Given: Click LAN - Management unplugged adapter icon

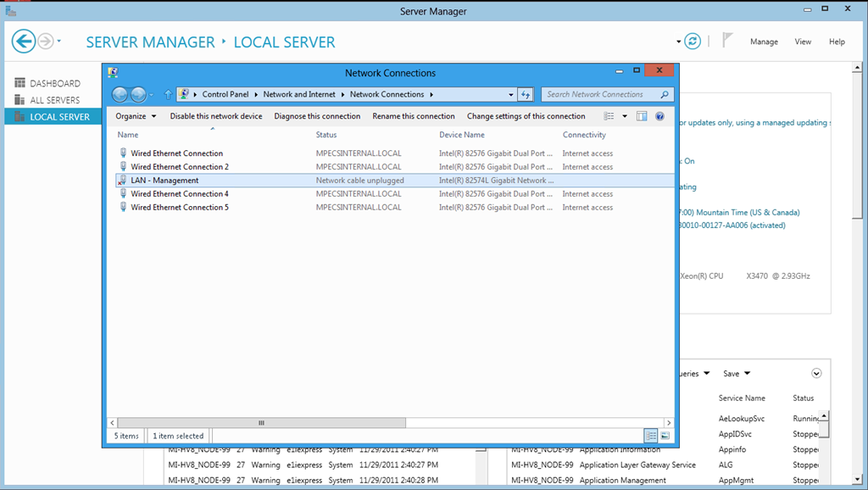Looking at the screenshot, I should pyautogui.click(x=122, y=181).
